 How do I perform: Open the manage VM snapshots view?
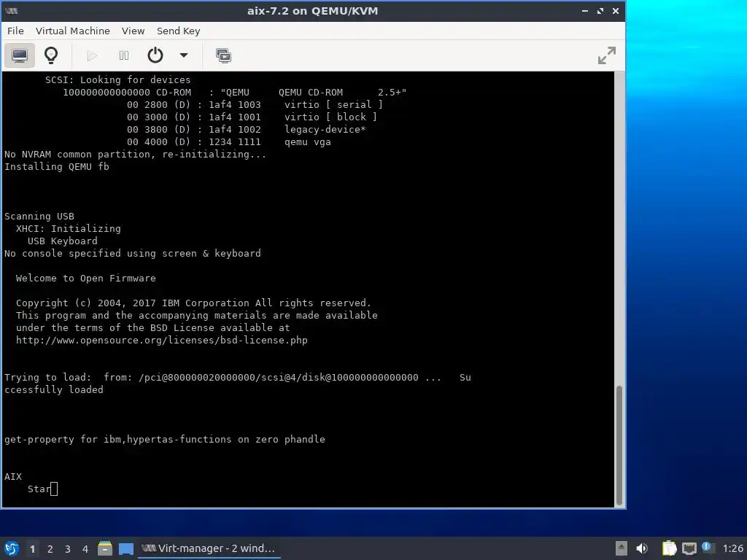(223, 55)
